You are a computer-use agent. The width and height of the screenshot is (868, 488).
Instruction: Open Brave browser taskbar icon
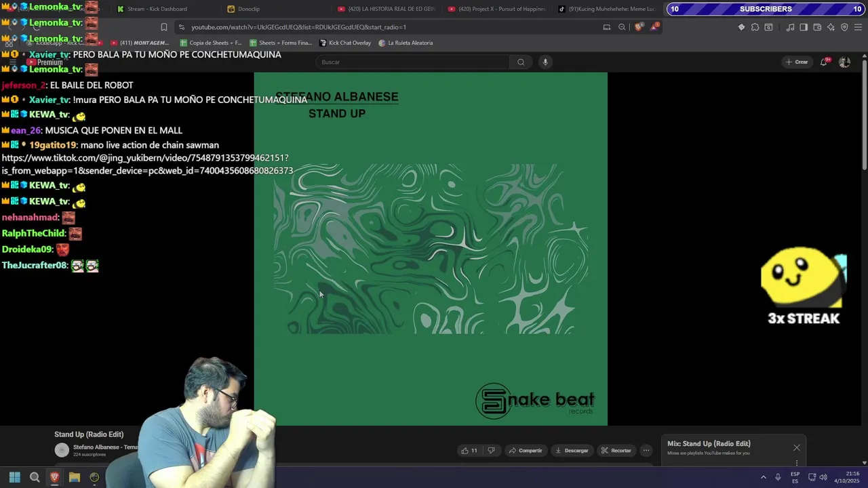pos(54,477)
